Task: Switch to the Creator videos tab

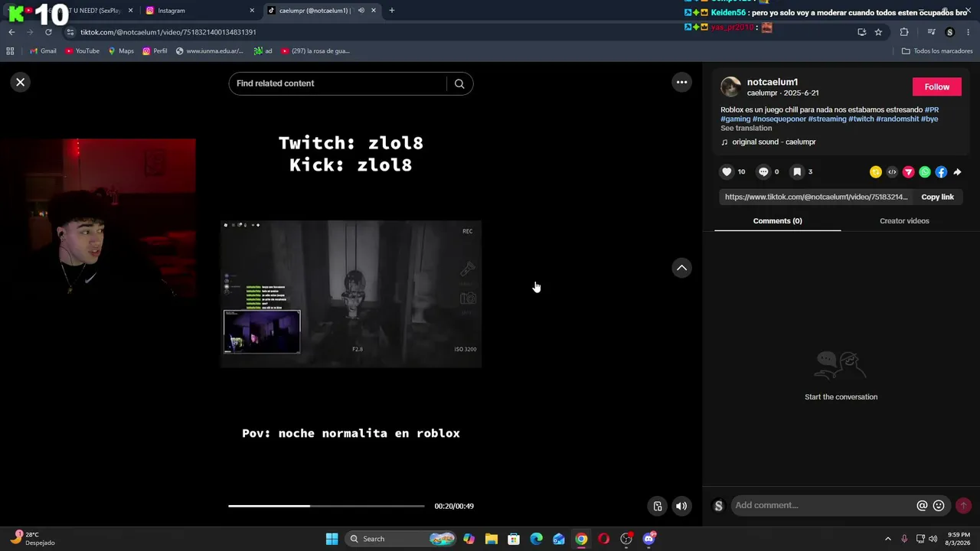Action: pyautogui.click(x=904, y=221)
